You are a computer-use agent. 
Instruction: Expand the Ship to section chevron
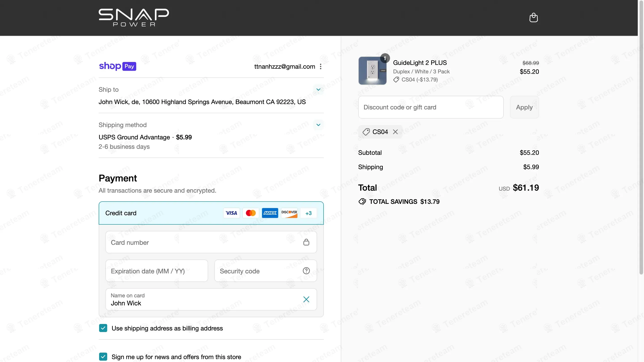click(318, 89)
